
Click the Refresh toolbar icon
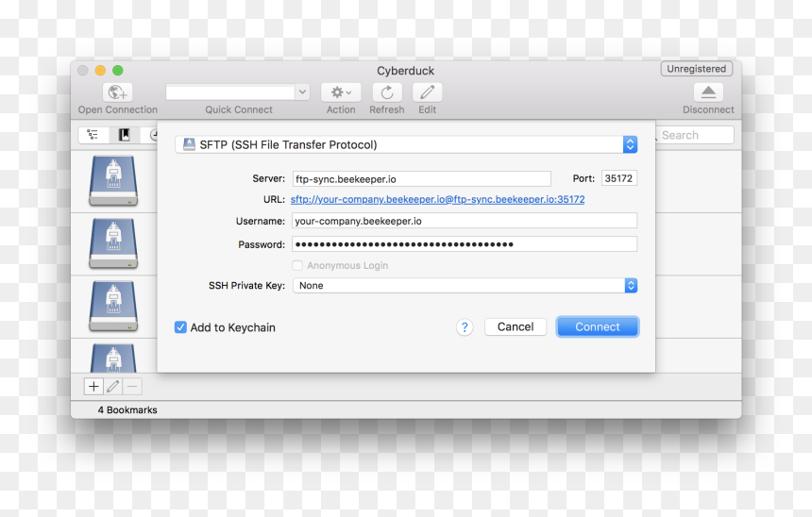[387, 92]
